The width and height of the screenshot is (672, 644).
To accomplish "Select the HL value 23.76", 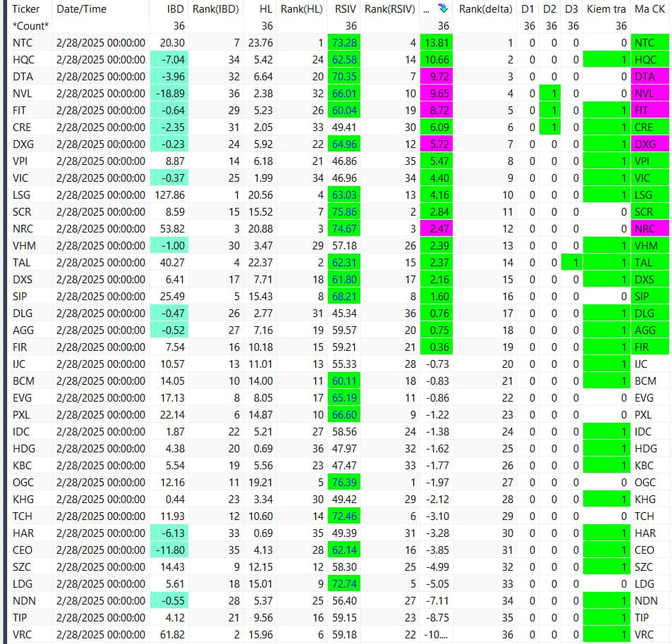I will coord(260,43).
